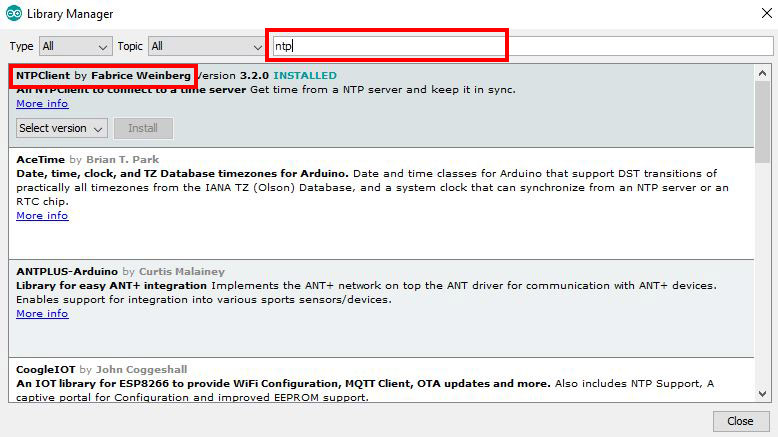
Task: Click the library search field containing ntp
Action: click(523, 46)
